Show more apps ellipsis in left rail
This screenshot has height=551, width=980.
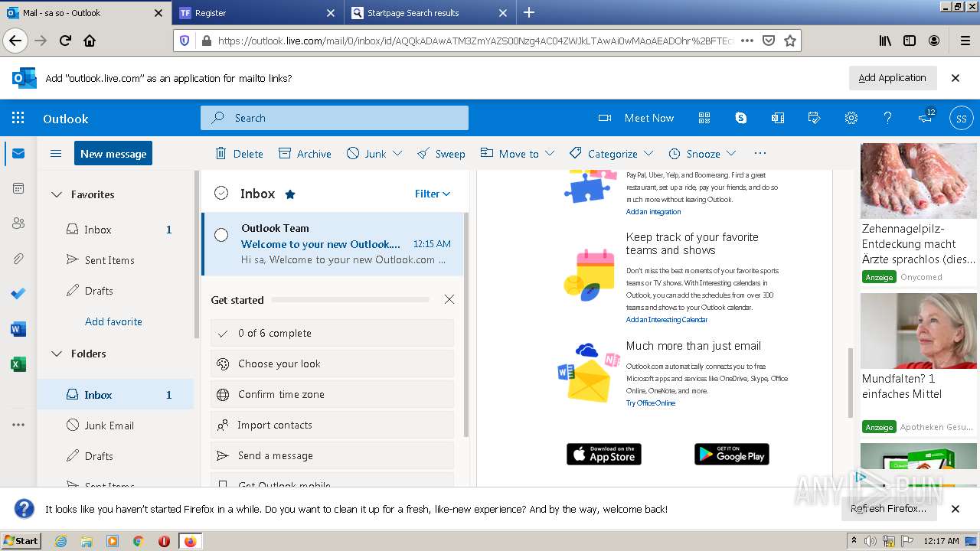[18, 425]
